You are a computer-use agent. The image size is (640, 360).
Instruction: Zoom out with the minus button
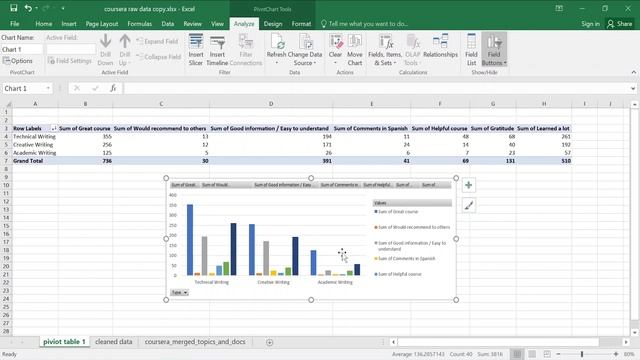tap(558, 354)
